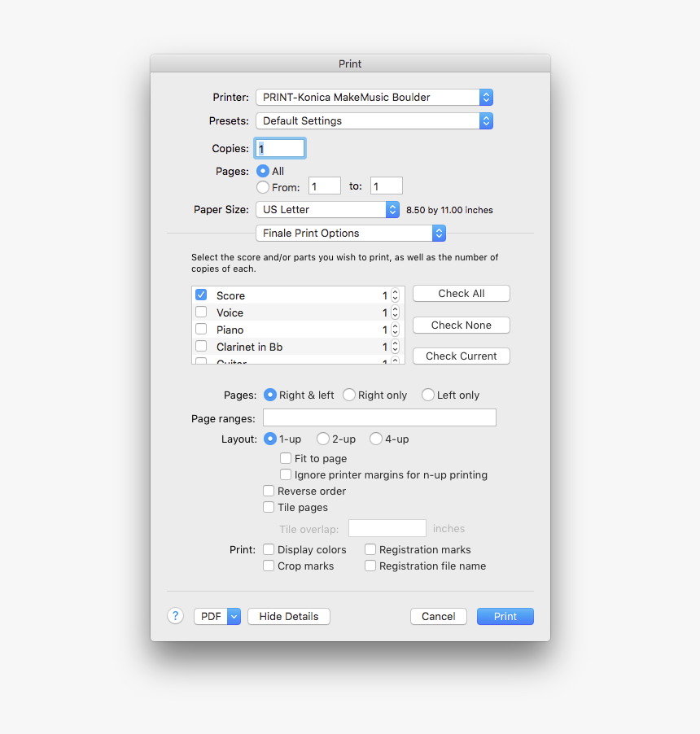
Task: Enable Tile pages printing
Action: click(269, 507)
